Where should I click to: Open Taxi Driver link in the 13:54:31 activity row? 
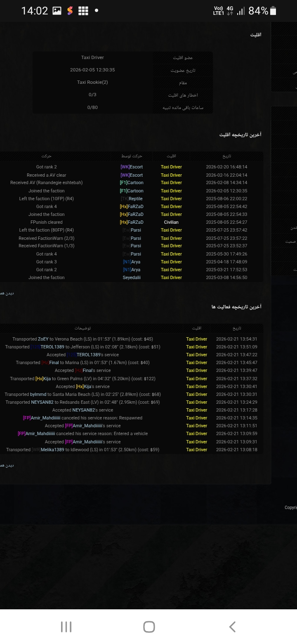[196, 339]
